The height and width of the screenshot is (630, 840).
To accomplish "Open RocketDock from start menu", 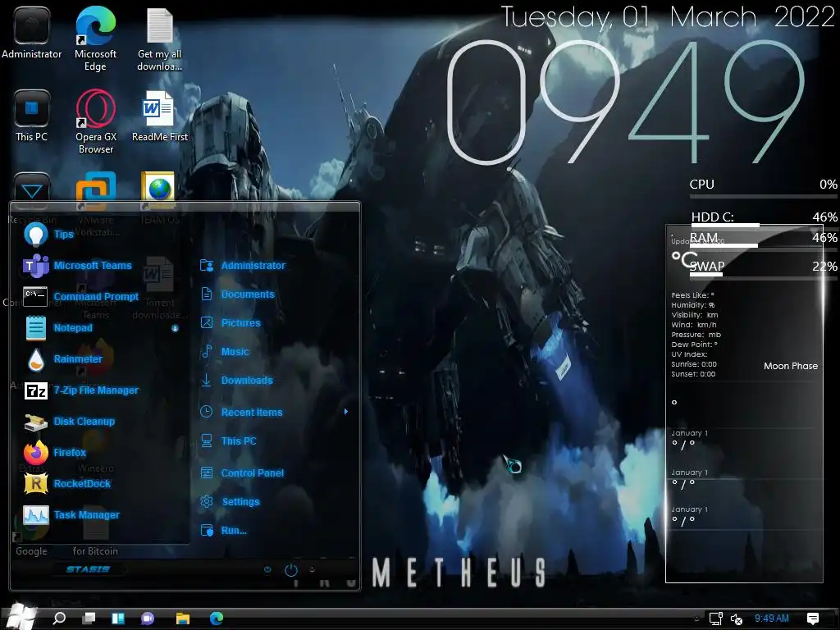I will click(67, 484).
